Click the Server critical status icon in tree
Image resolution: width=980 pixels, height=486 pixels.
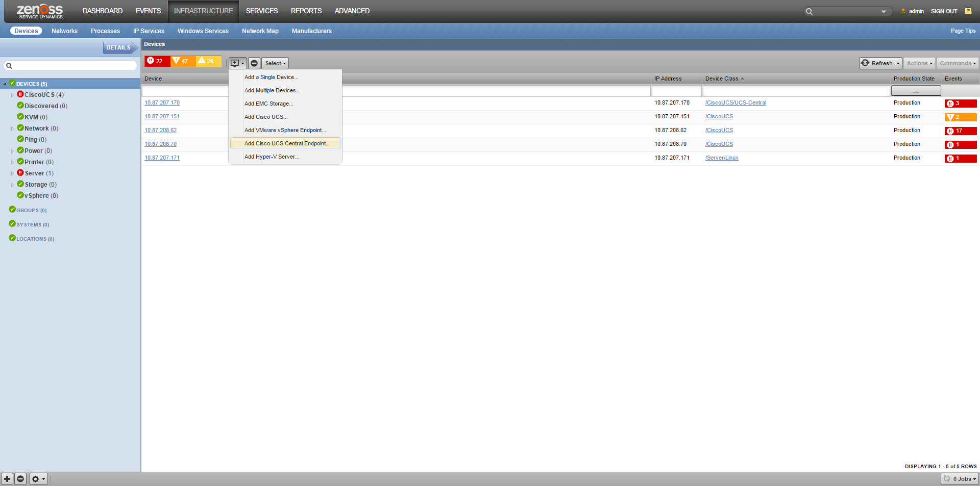[20, 173]
